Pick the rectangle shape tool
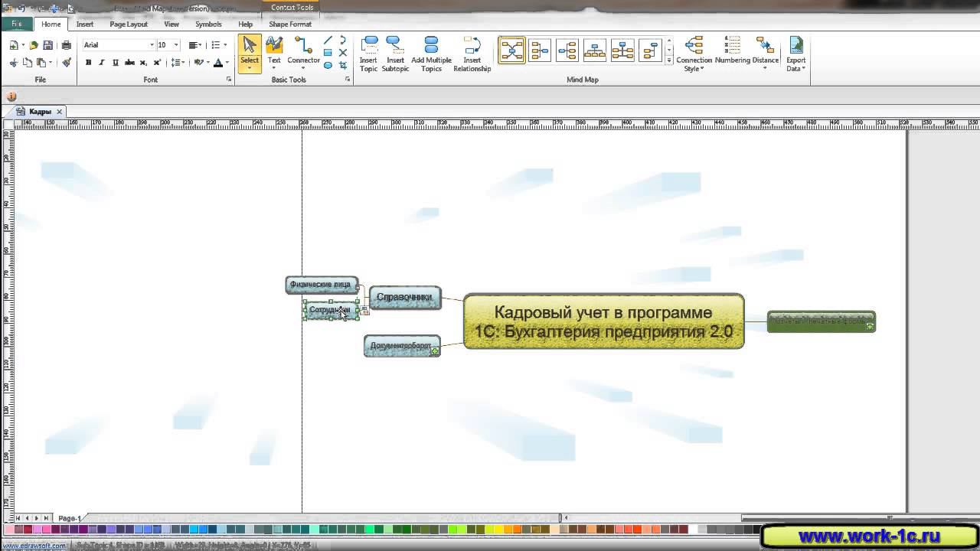This screenshot has width=980, height=551. [328, 53]
